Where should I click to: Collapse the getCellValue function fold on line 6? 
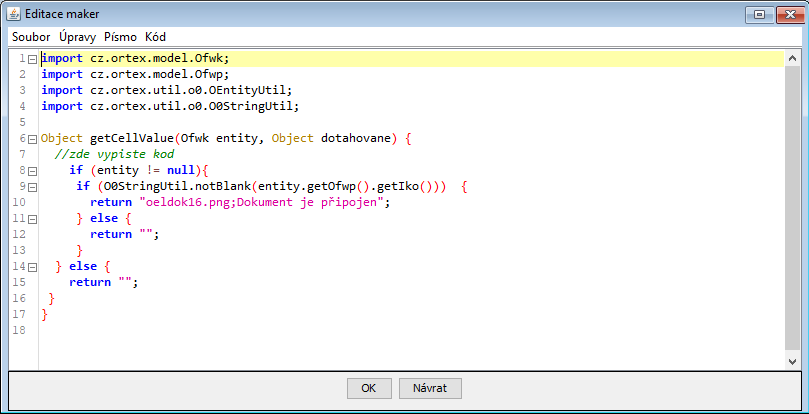tap(32, 139)
